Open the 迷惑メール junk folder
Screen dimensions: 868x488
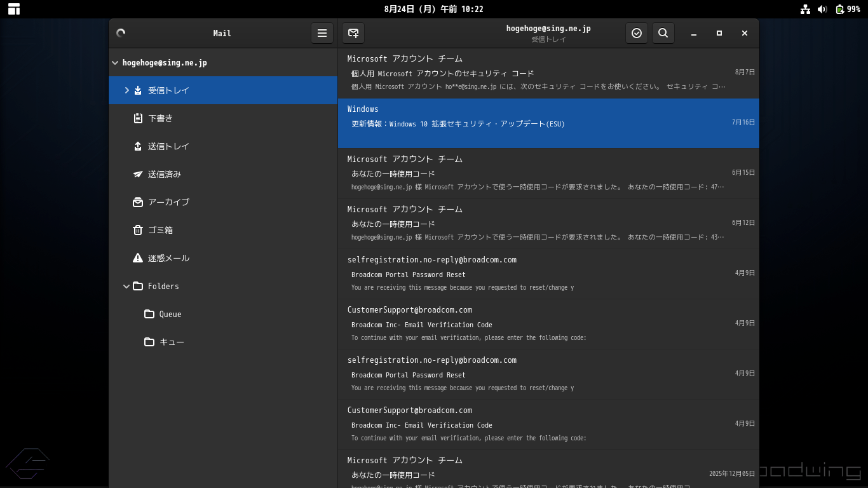[x=223, y=258]
